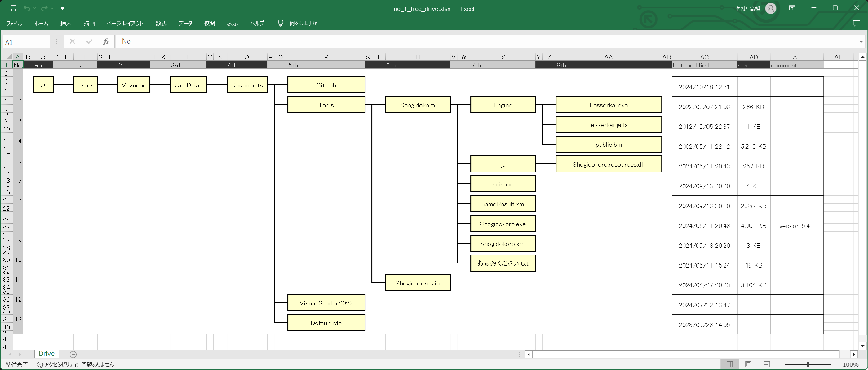Switch to Page Break Preview icon

point(767,364)
